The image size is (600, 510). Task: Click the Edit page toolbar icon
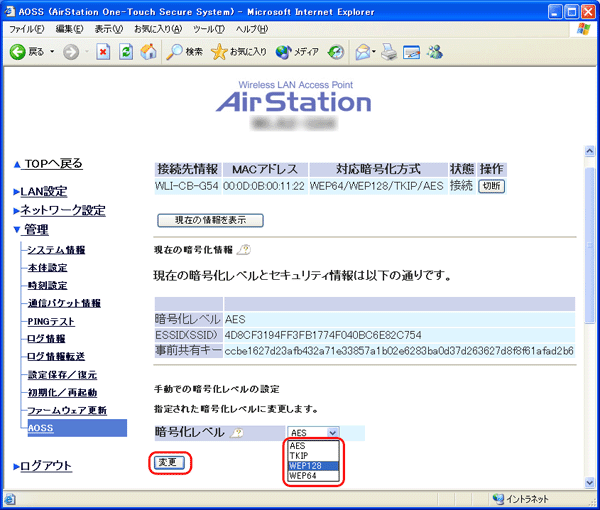coord(411,52)
